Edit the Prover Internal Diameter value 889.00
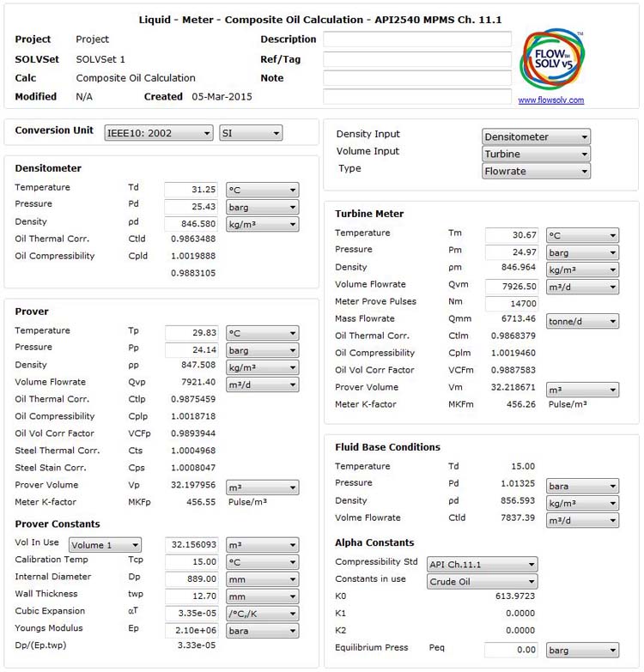This screenshot has width=644, height=672. click(191, 579)
